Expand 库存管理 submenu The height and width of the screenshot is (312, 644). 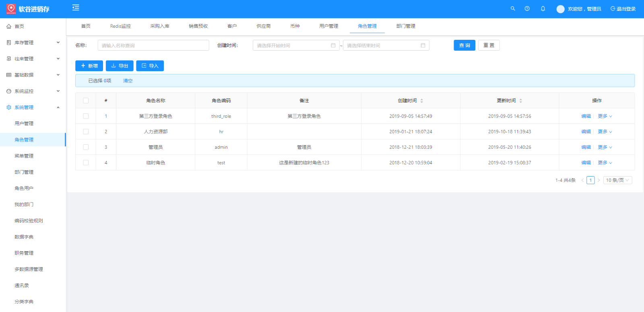[x=58, y=43]
